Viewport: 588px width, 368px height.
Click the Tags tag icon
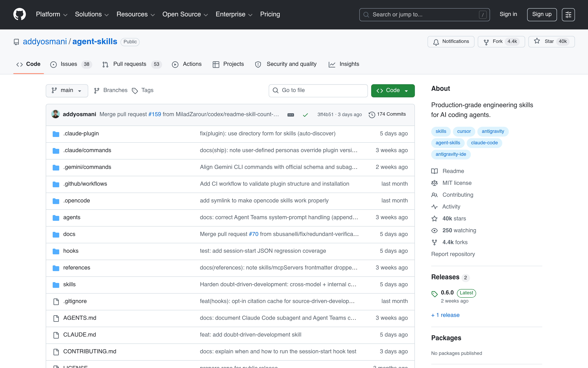click(135, 91)
